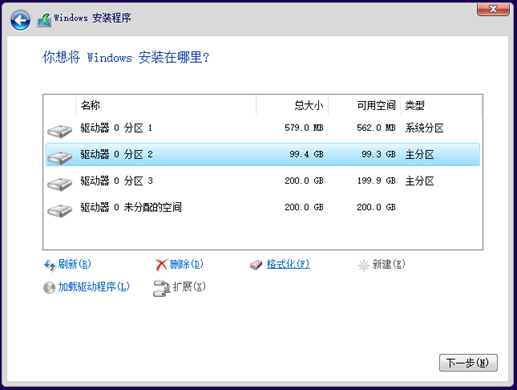
Task: Select row 驱动器 0 分区 1
Action: (x=263, y=128)
